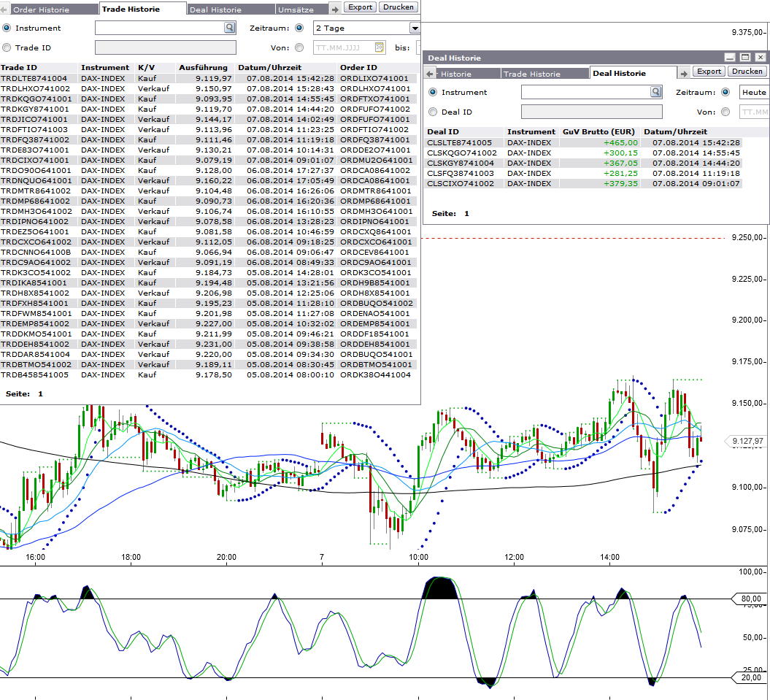Select the Zeitraum radio in Deal Historie window
Viewport: 770px width, 700px height.
pyautogui.click(x=725, y=92)
